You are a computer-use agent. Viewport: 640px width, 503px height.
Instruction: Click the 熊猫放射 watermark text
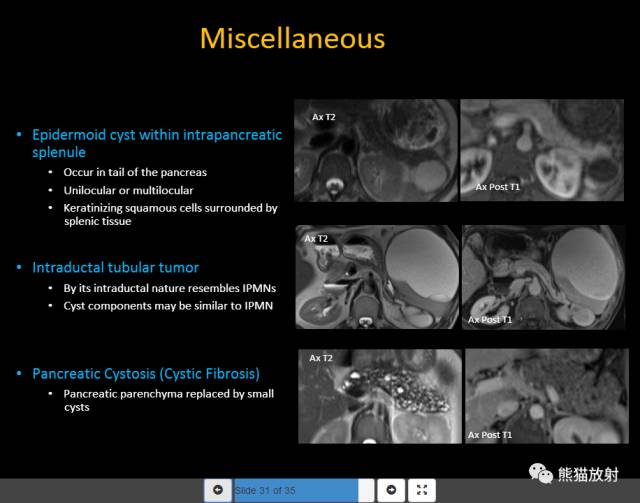pos(588,474)
